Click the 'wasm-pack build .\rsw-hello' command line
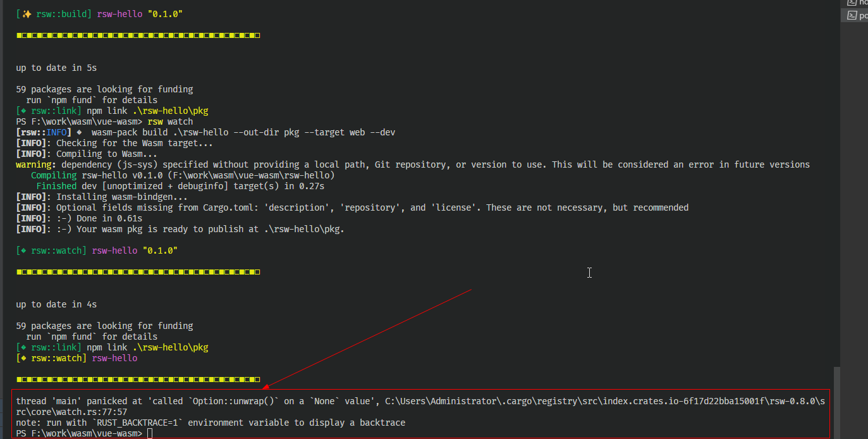 [x=205, y=132]
